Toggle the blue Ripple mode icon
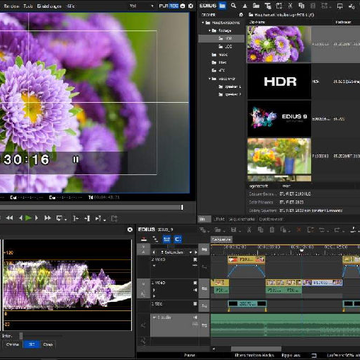Image resolution: width=360 pixels, height=360 pixels. (x=167, y=239)
